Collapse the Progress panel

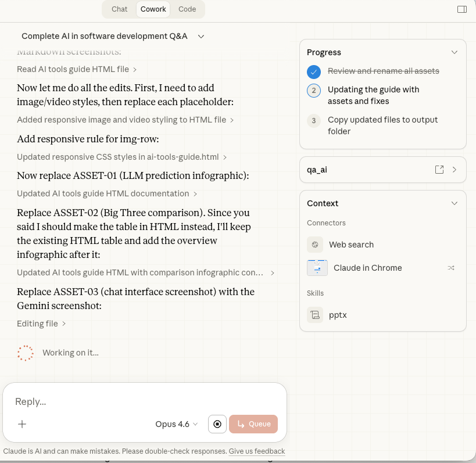click(x=454, y=52)
